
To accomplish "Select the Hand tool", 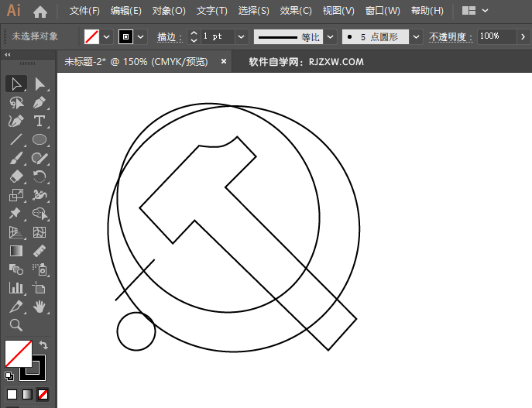I will (39, 307).
